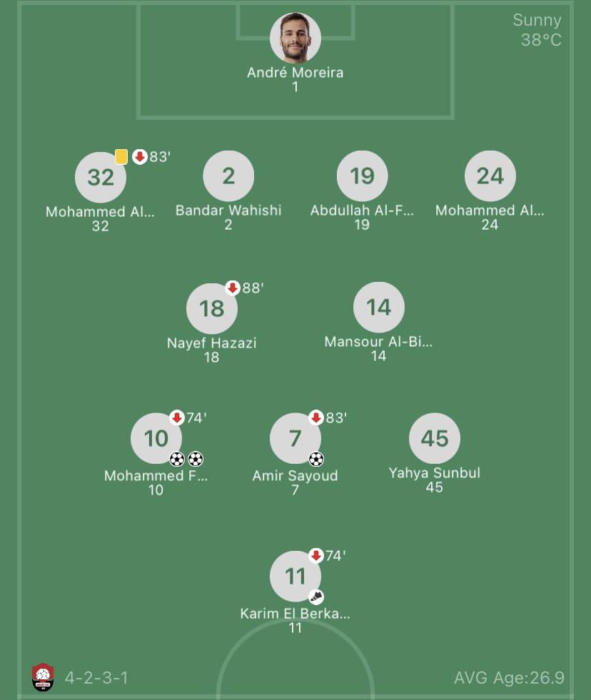Image resolution: width=591 pixels, height=700 pixels.
Task: Click the AVG Age 26.9 label
Action: (x=509, y=677)
